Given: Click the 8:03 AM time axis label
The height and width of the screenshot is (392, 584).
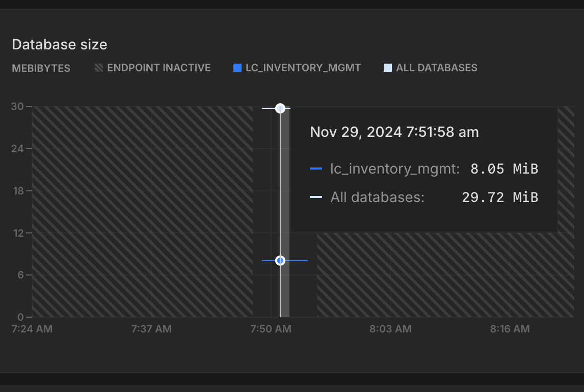Looking at the screenshot, I should pyautogui.click(x=390, y=329).
